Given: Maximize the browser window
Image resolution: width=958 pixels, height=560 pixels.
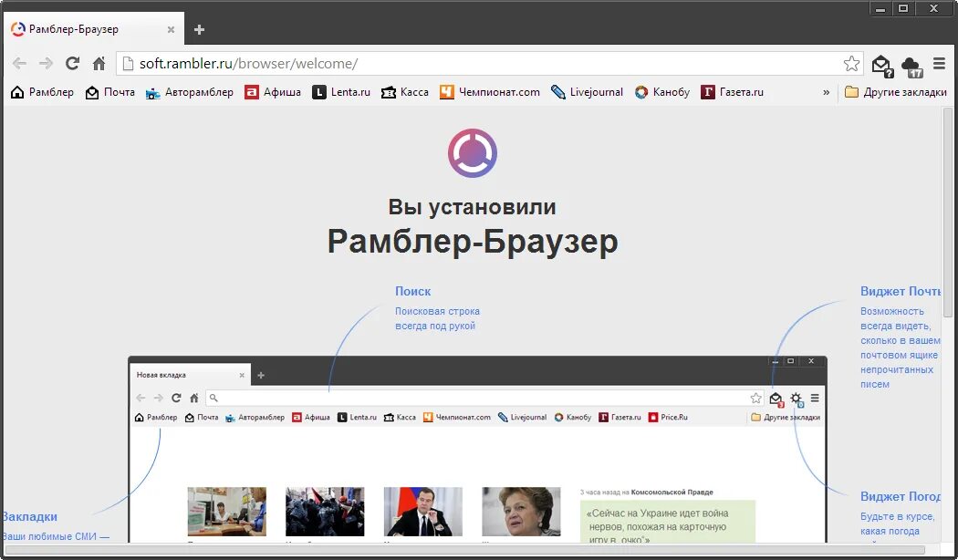Looking at the screenshot, I should [903, 8].
